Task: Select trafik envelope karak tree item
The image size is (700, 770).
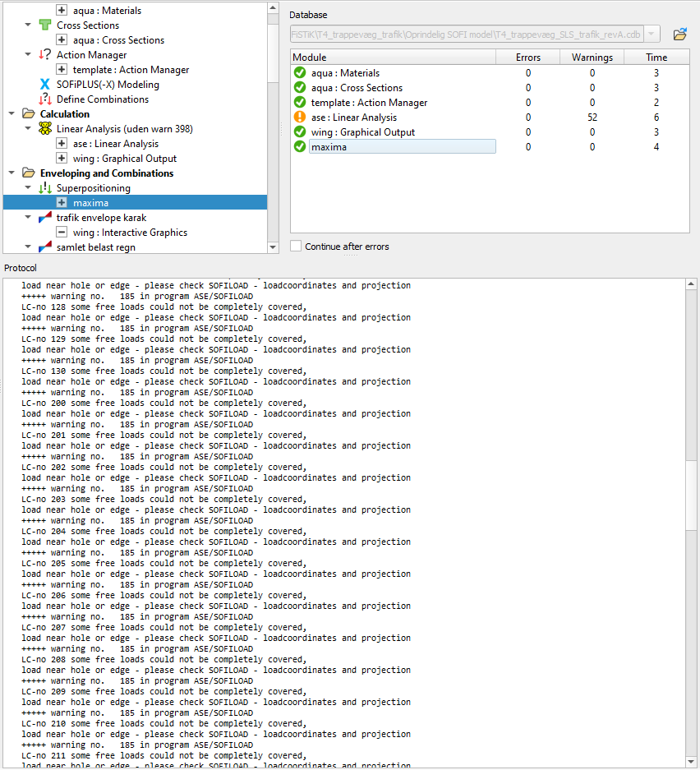Action: point(101,218)
